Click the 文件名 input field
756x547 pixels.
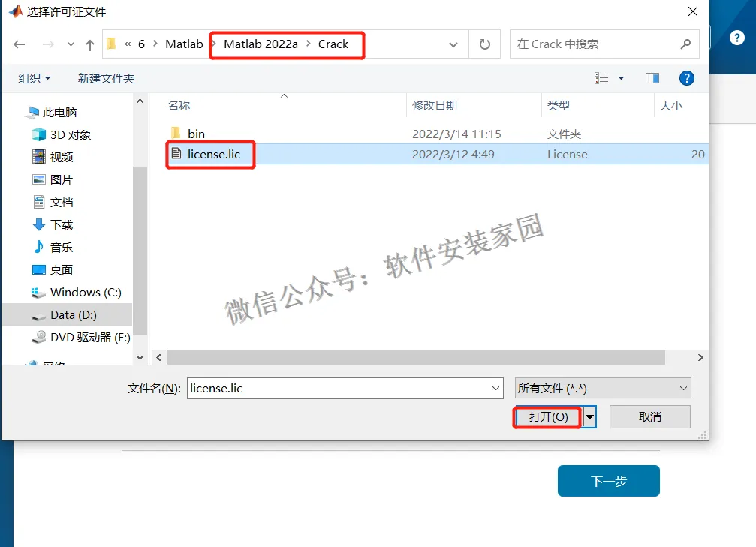coord(339,389)
